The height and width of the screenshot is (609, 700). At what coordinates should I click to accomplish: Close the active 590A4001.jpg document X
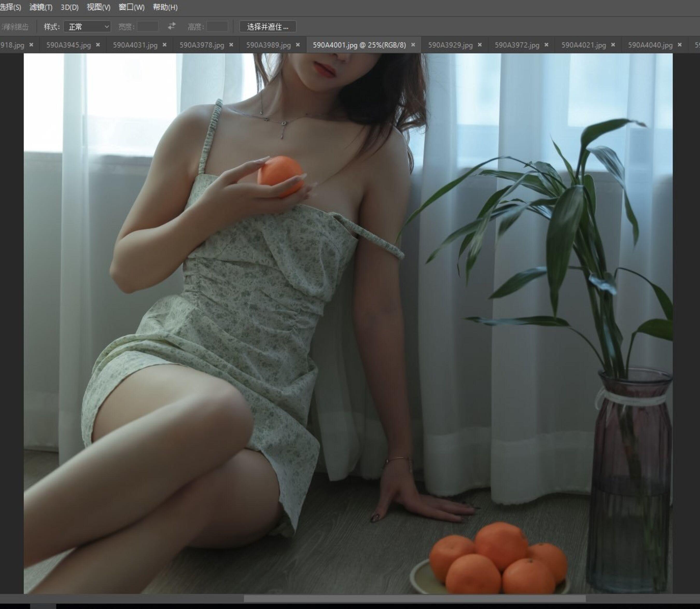tap(413, 45)
